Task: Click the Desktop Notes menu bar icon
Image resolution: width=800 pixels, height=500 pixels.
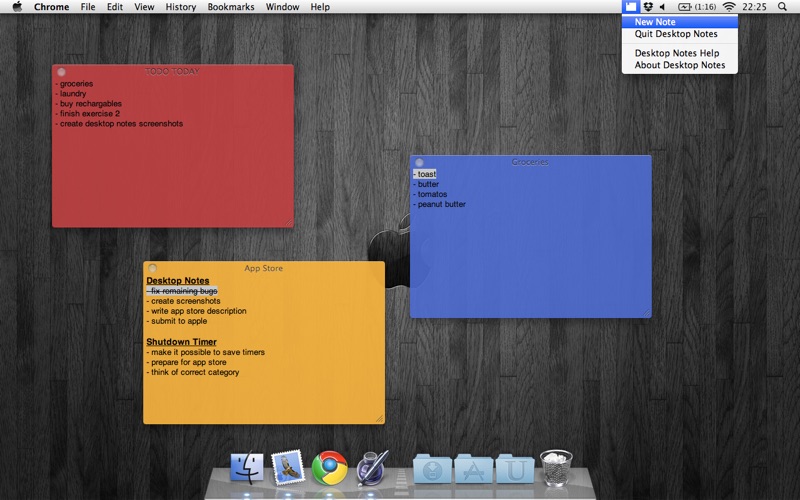Action: coord(630,7)
